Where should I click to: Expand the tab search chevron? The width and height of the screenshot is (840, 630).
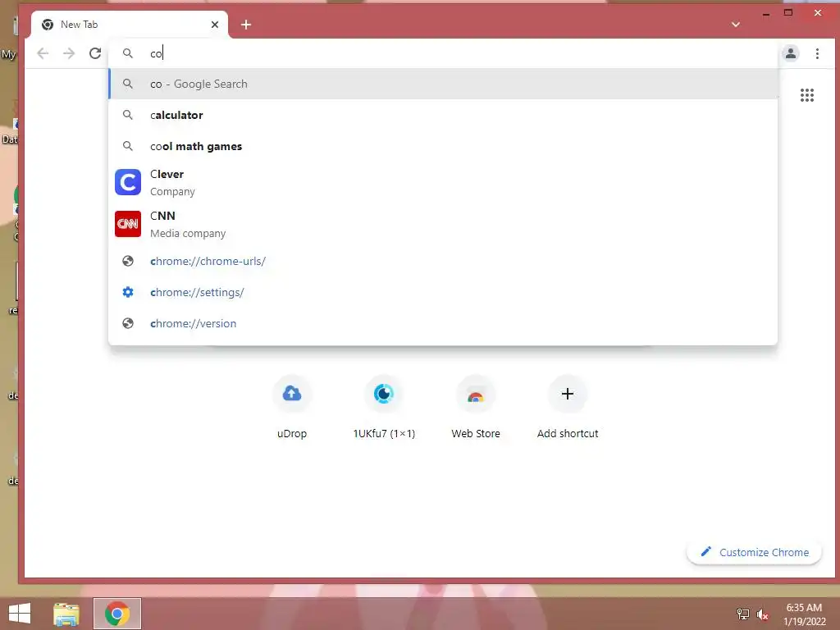(736, 25)
